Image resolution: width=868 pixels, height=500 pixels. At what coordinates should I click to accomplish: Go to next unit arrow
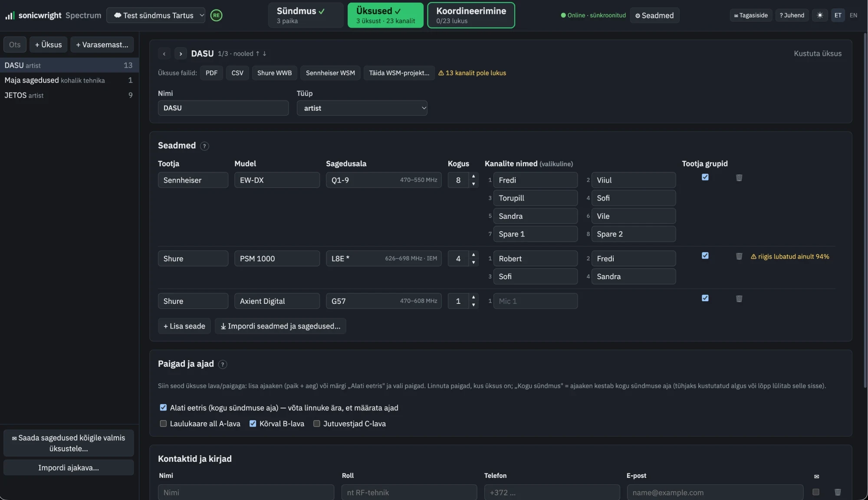[x=181, y=54]
